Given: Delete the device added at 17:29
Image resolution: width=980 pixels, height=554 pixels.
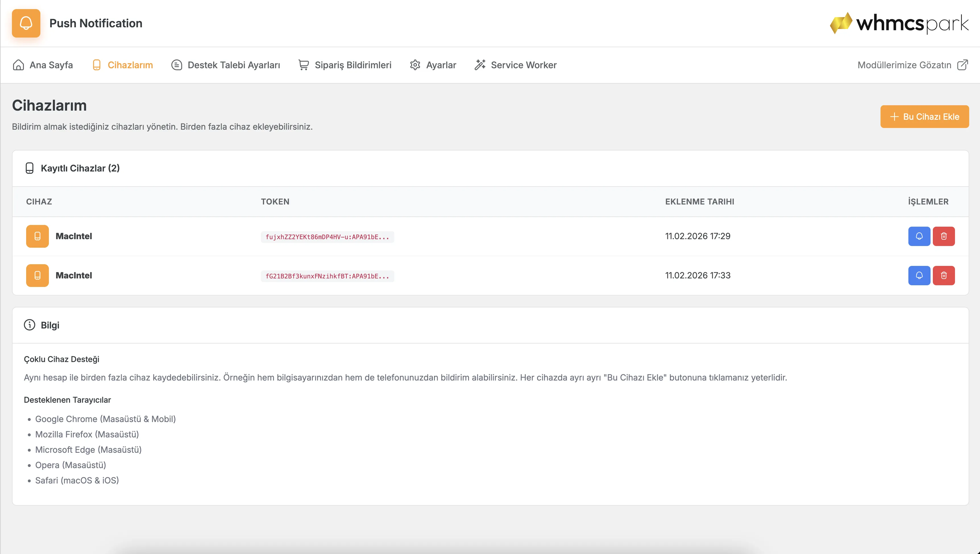Looking at the screenshot, I should click(944, 236).
